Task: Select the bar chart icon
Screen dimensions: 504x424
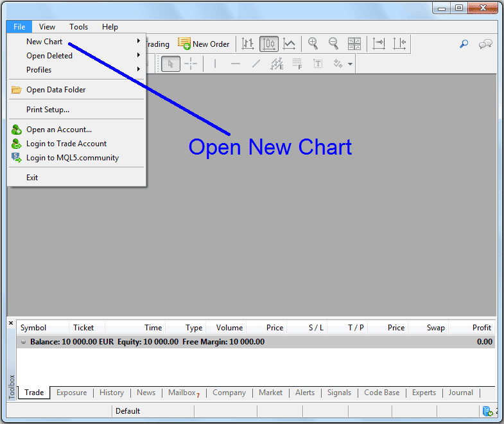Action: pos(247,44)
